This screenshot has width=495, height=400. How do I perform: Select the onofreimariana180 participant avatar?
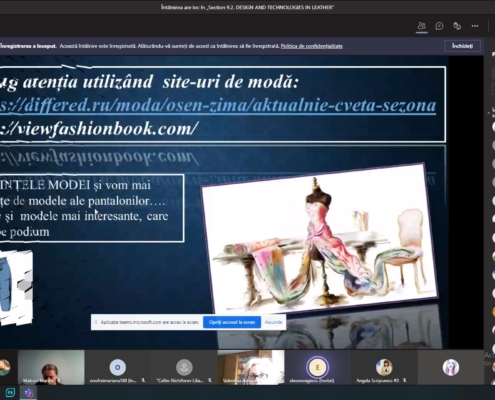coord(117,367)
